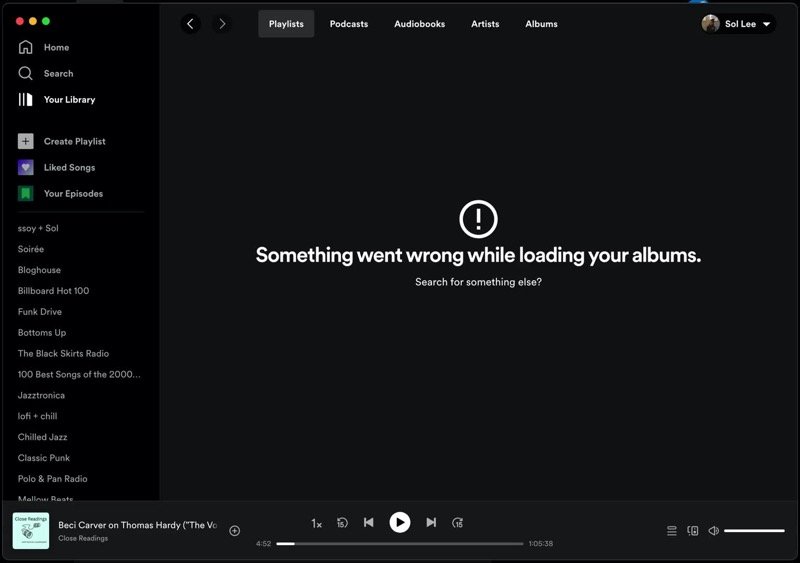Image resolution: width=800 pixels, height=563 pixels.
Task: Open the play queue
Action: tap(672, 531)
